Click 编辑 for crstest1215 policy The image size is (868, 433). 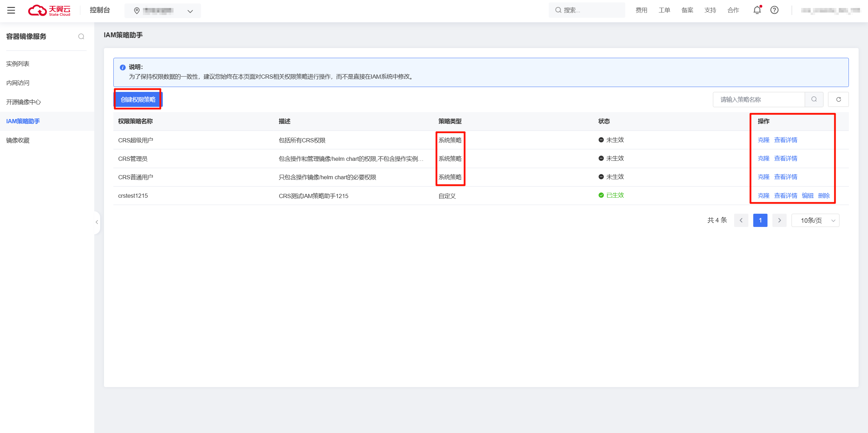pos(807,196)
